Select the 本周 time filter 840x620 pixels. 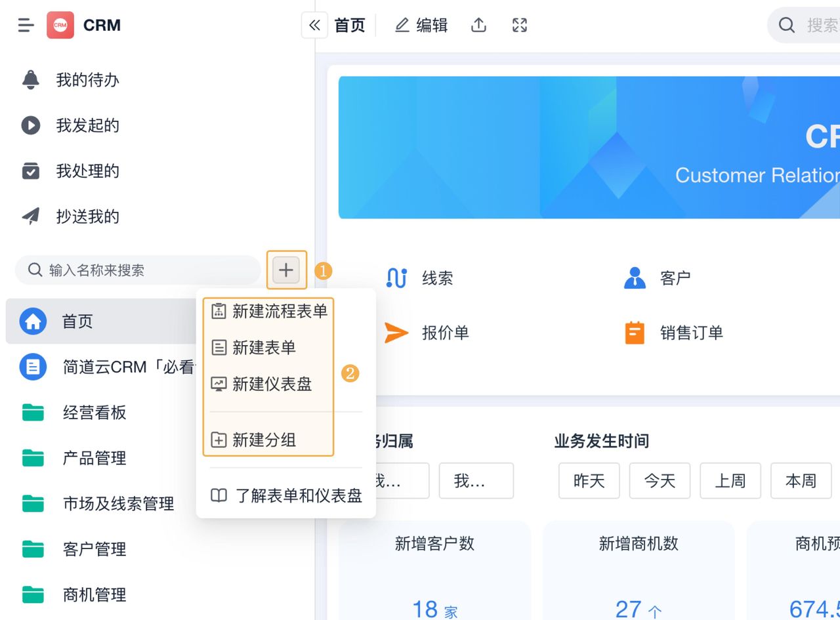tap(800, 481)
